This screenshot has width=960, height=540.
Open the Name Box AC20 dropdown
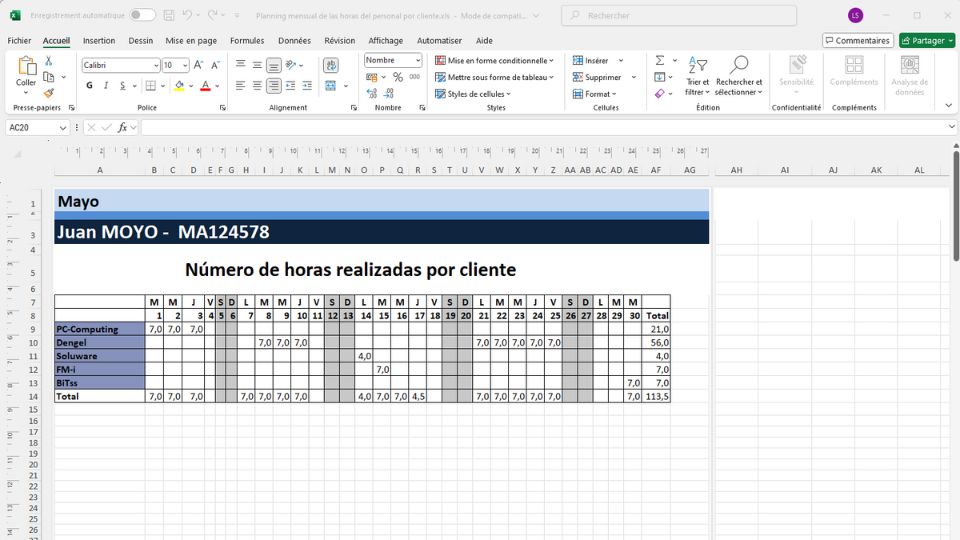[x=62, y=127]
